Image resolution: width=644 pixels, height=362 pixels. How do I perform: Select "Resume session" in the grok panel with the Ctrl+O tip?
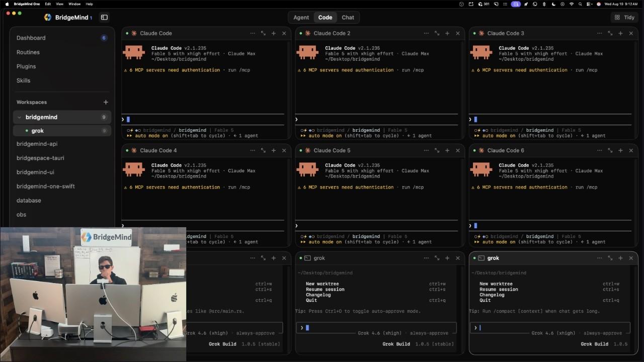click(325, 290)
